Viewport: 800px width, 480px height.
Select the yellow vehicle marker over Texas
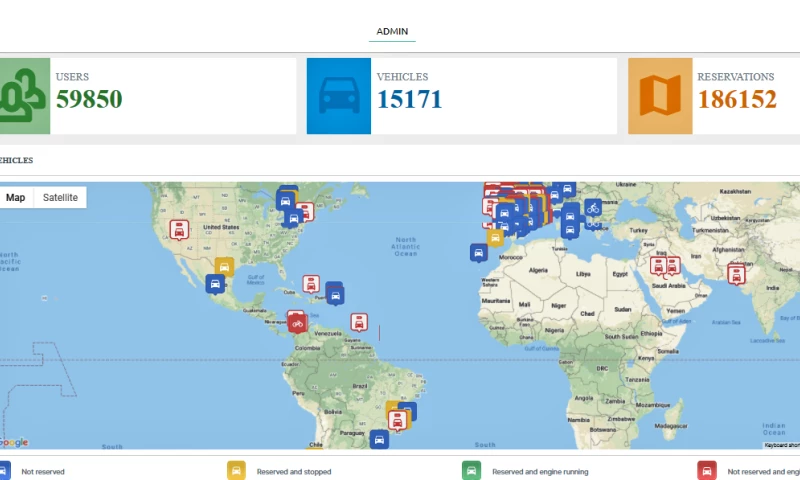click(x=224, y=266)
